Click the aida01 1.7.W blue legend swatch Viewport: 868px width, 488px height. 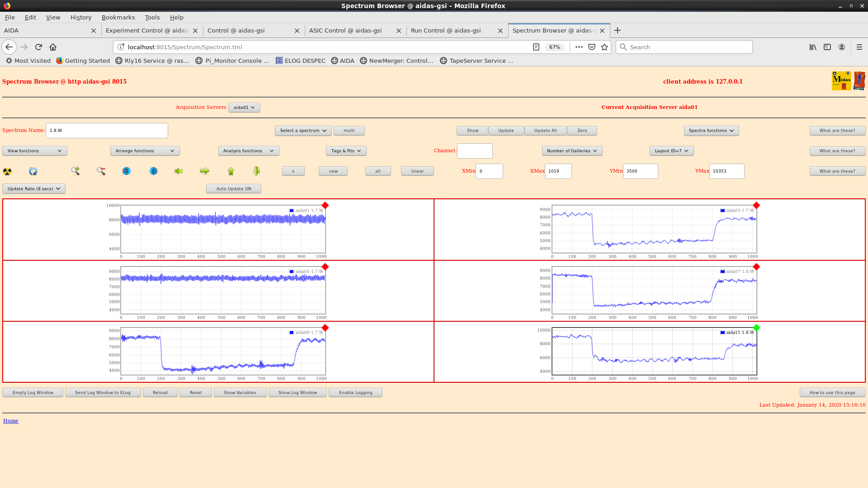click(292, 211)
